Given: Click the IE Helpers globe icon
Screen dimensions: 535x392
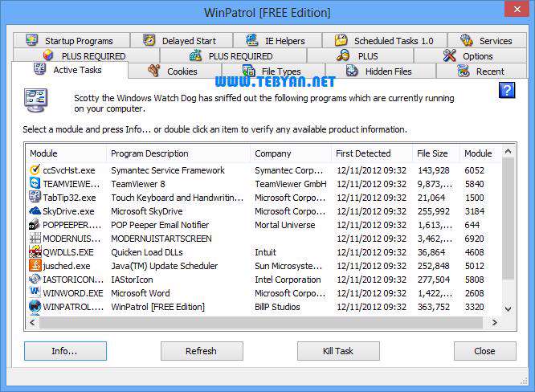Looking at the screenshot, I should pyautogui.click(x=251, y=40).
